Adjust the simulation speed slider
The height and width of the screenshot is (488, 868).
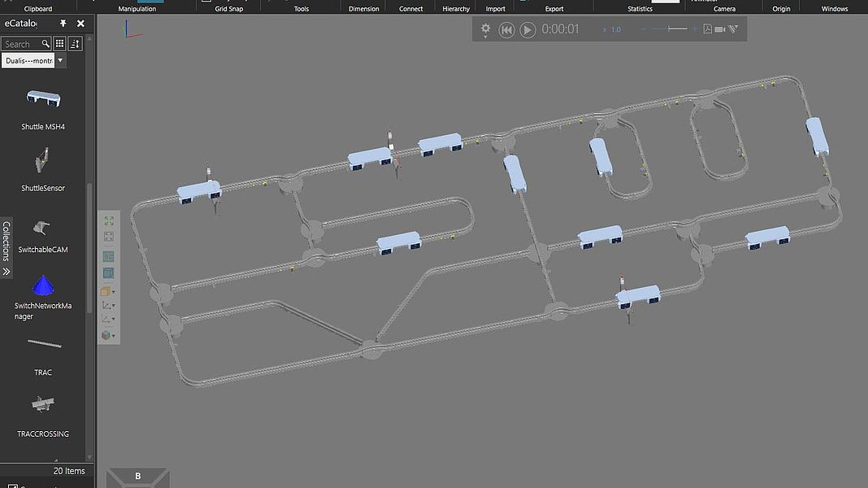pos(669,28)
